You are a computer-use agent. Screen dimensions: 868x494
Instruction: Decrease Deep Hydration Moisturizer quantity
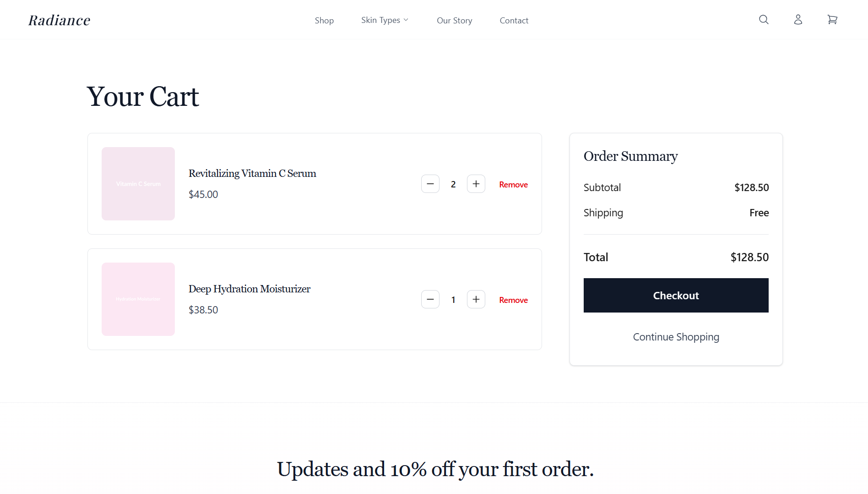coord(430,299)
